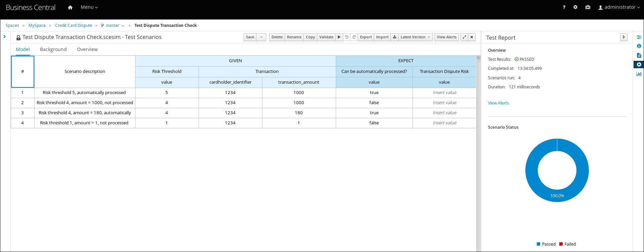Screen dimensions: 644x252
Task: Click the info icon in right sidebar
Action: pyautogui.click(x=639, y=46)
